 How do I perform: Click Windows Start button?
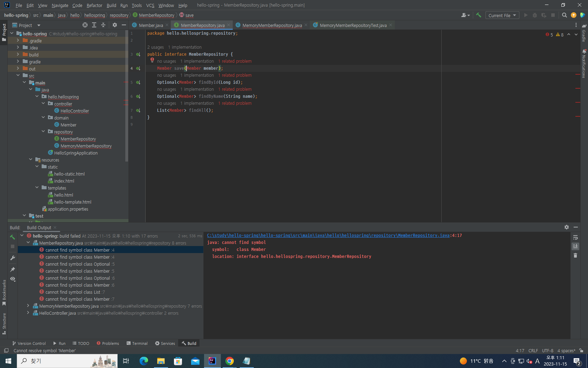[x=8, y=361]
